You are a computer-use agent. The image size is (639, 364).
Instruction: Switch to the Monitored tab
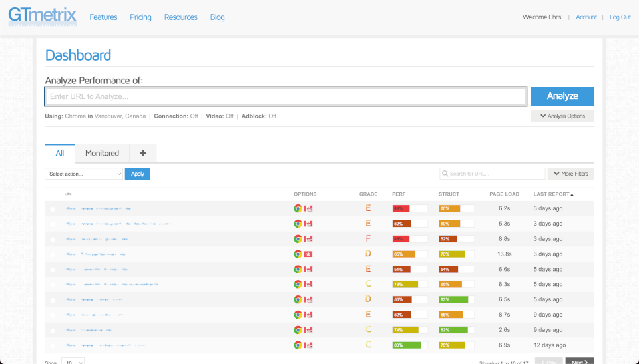102,153
